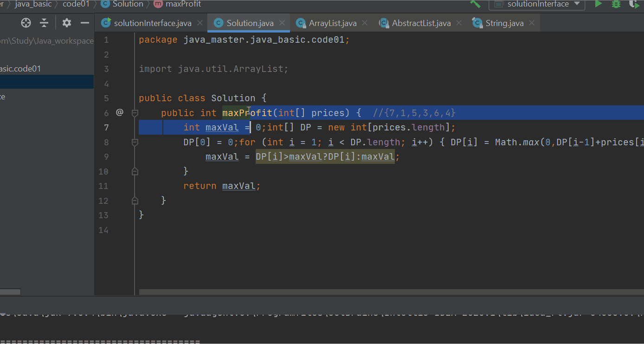This screenshot has height=344, width=644.
Task: Click the 'maxVal' variable on line 7
Action: coord(222,128)
